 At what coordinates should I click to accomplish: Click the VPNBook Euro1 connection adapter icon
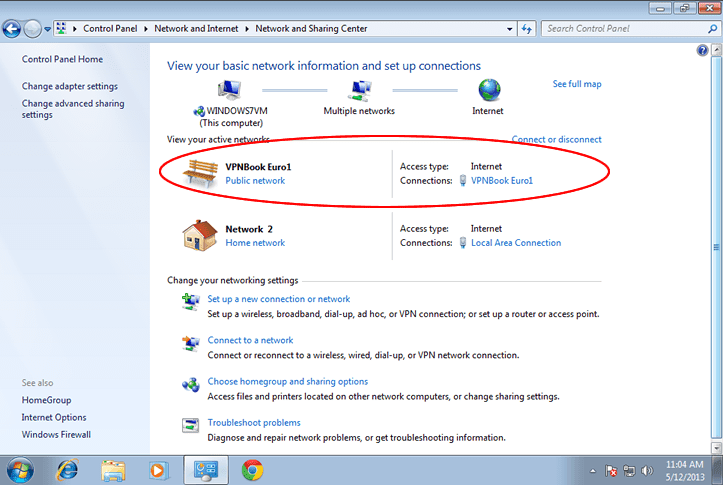(x=463, y=181)
